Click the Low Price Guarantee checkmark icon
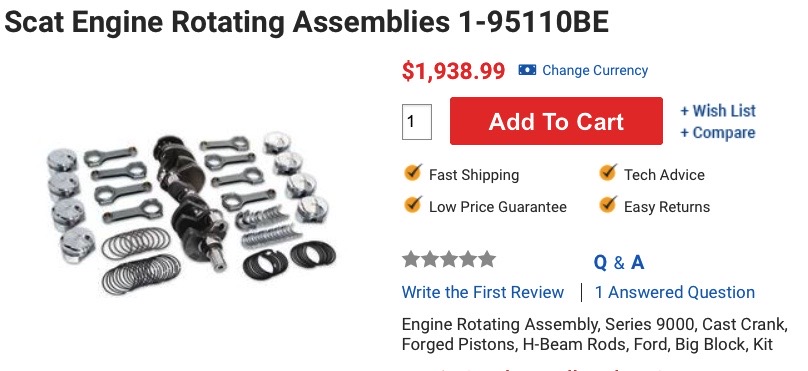Viewport: 808px width, 371px height. coord(412,205)
